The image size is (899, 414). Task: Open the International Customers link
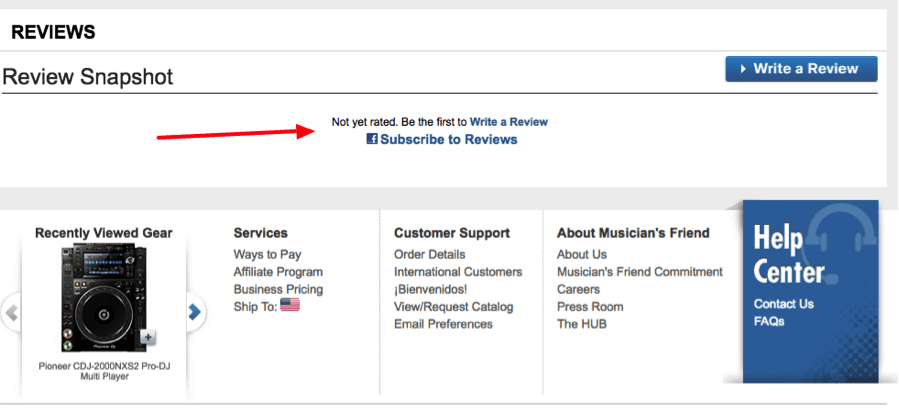(x=458, y=272)
